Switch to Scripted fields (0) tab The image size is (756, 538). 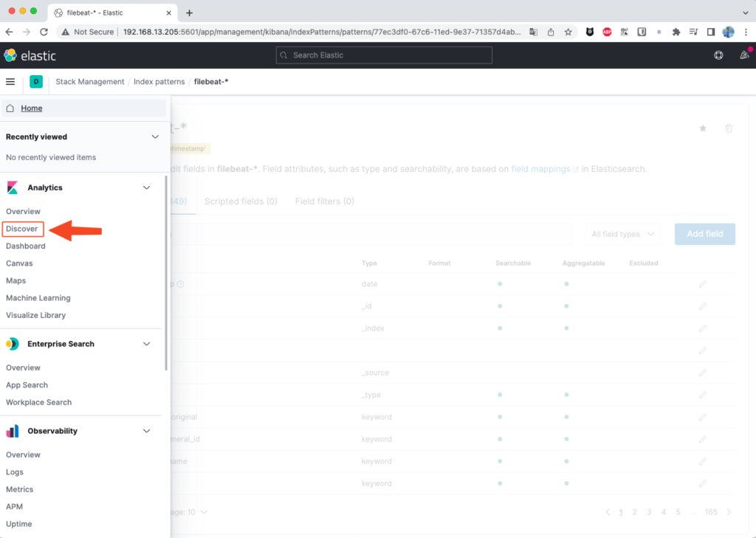pyautogui.click(x=241, y=201)
